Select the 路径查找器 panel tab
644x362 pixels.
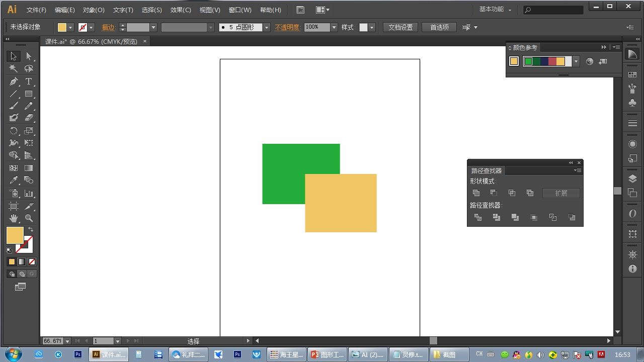coord(487,170)
